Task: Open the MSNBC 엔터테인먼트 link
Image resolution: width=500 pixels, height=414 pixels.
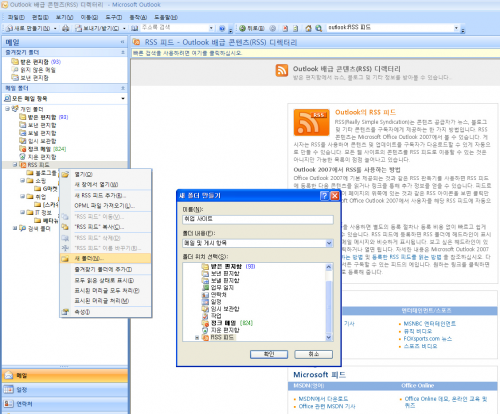Action: [430, 324]
